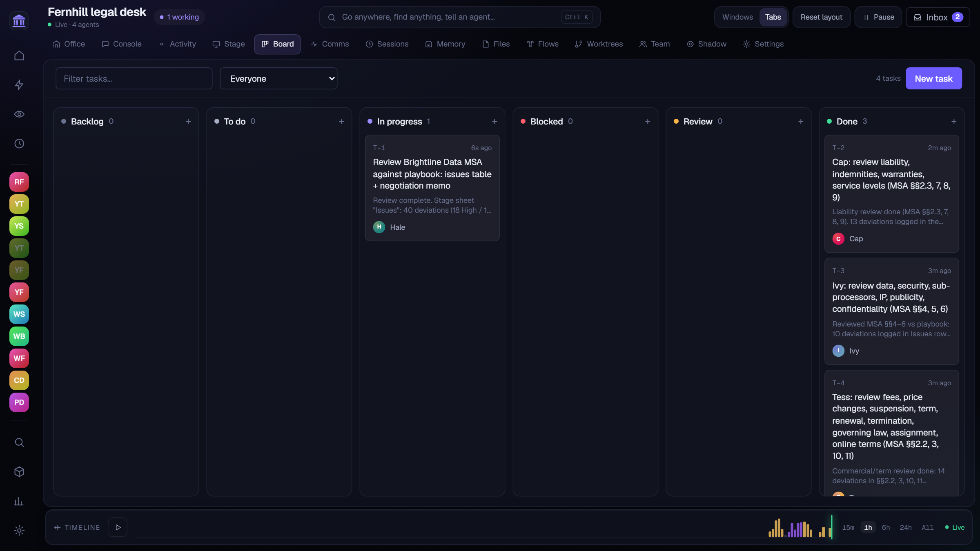The width and height of the screenshot is (980, 551).
Task: Switch layout mode to Windows
Action: 737,17
